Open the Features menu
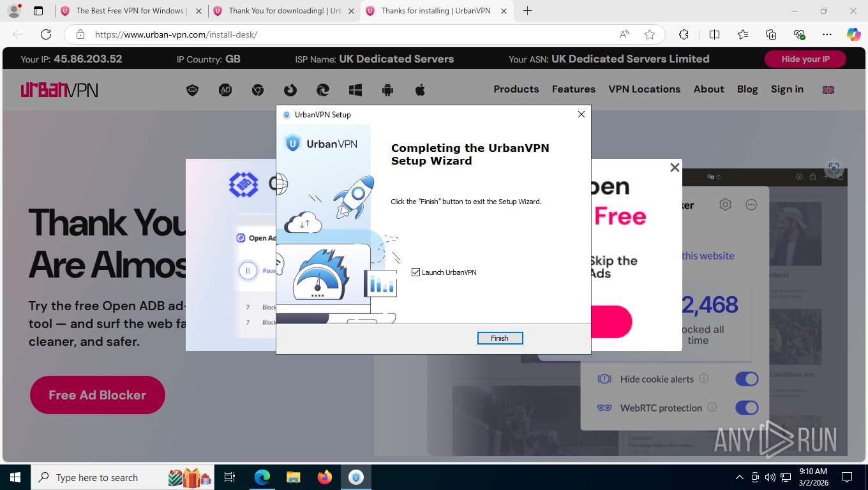This screenshot has height=490, width=868. 574,89
